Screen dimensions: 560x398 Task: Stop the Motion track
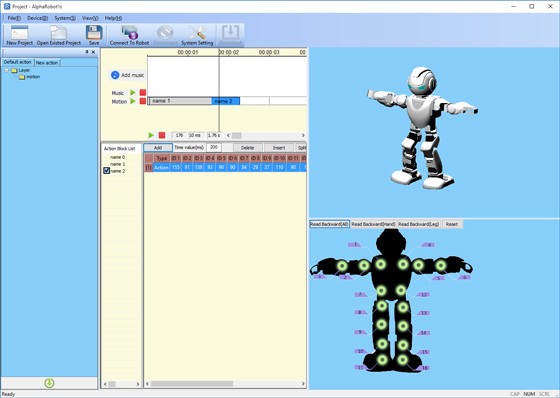coord(143,101)
